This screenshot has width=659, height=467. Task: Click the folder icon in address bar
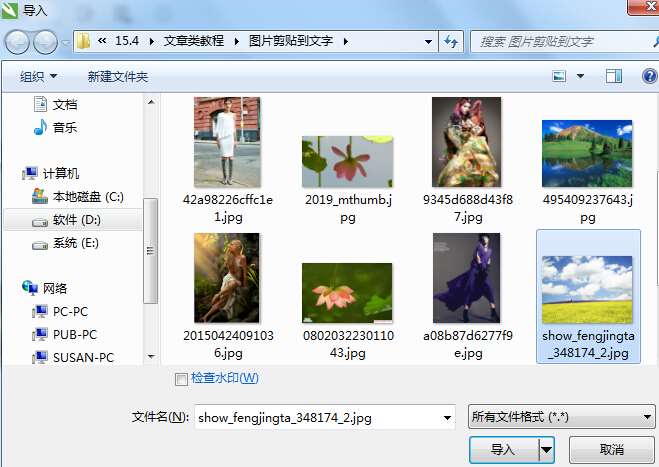click(x=83, y=41)
